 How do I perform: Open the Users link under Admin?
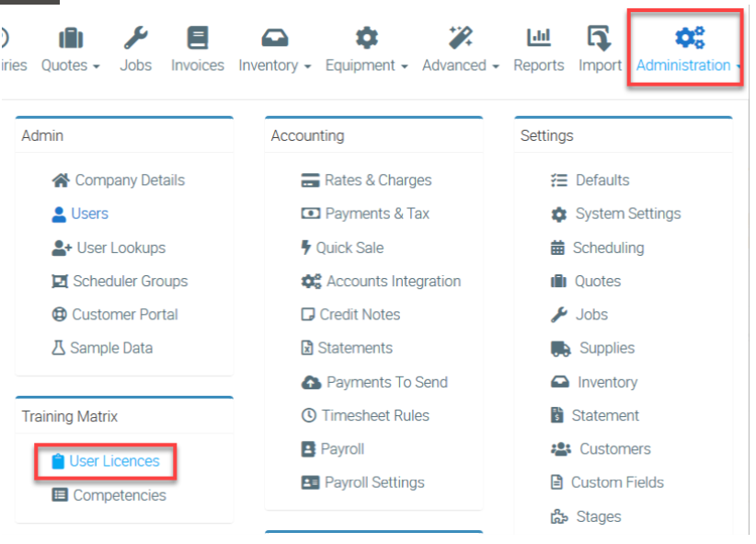[89, 214]
